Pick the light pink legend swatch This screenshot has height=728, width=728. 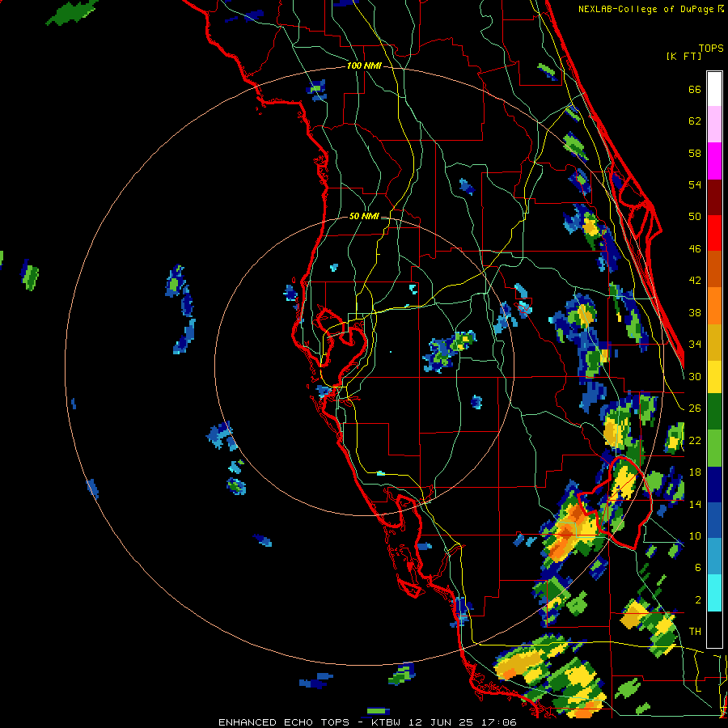(714, 125)
